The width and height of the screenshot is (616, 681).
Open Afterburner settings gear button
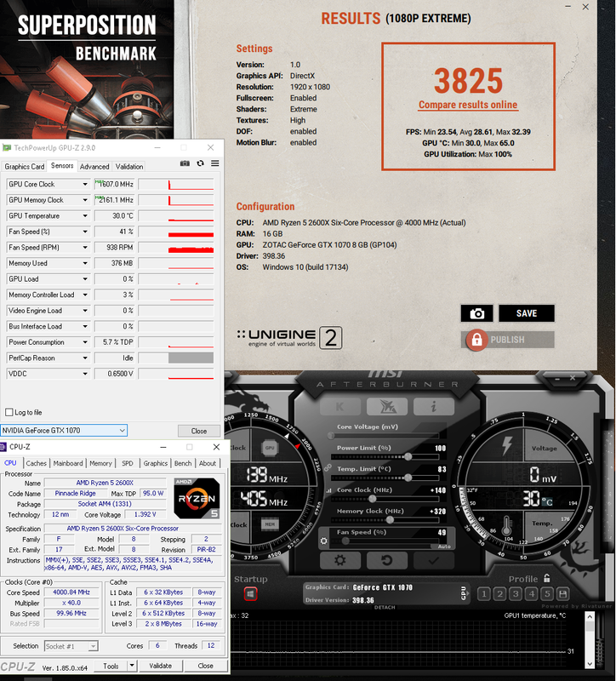click(340, 560)
